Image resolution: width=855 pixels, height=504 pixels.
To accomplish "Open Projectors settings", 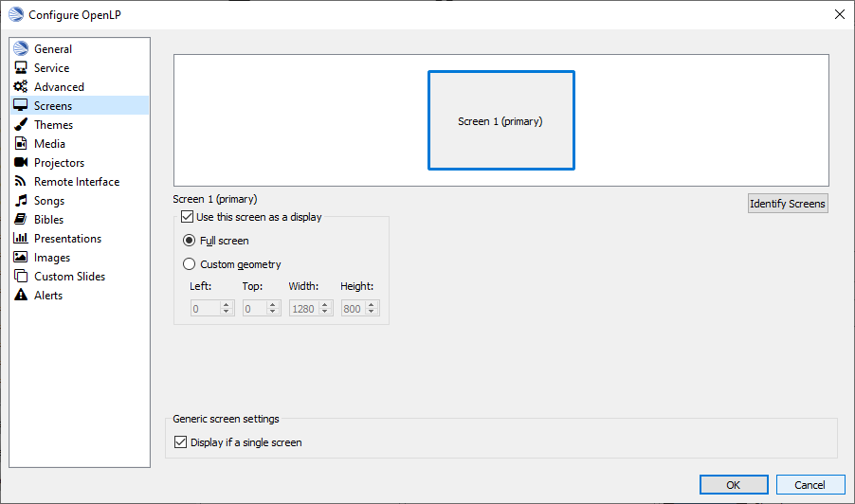I will coord(80,162).
